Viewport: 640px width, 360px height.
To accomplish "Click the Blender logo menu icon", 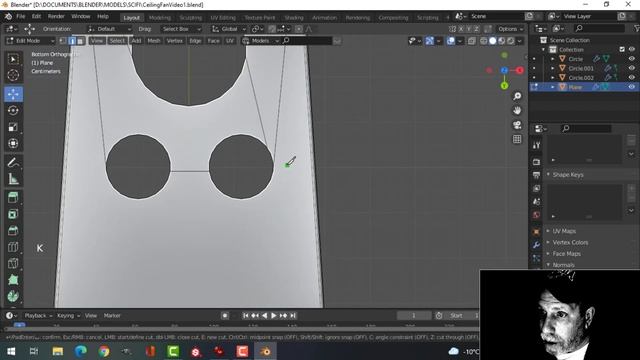I will 8,16.
